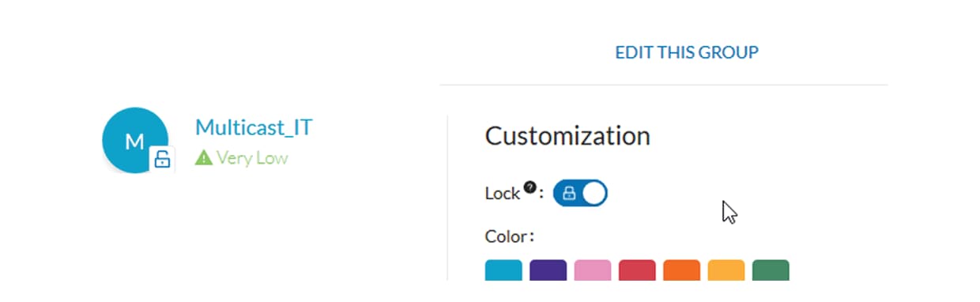Click the Color field label
980x302 pixels.
[x=510, y=236]
